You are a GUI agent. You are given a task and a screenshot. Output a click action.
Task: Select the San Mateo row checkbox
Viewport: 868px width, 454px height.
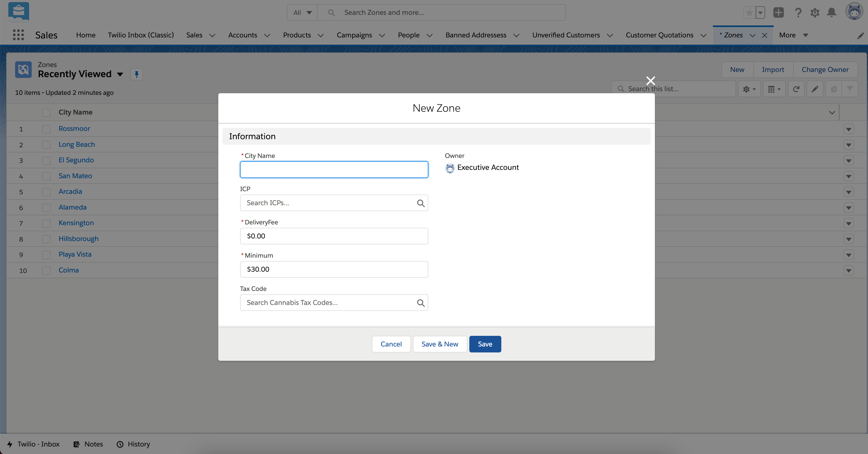coord(46,176)
